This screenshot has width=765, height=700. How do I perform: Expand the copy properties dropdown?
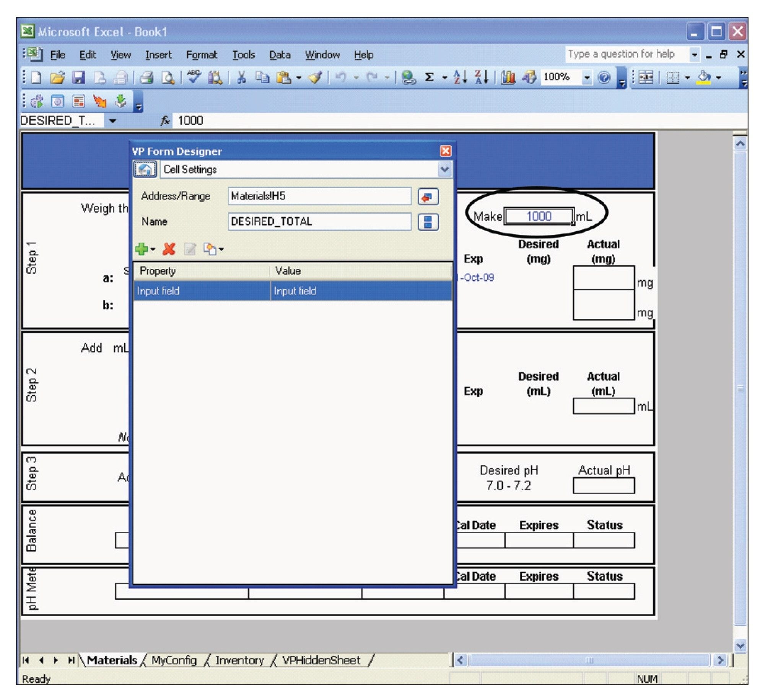click(221, 250)
